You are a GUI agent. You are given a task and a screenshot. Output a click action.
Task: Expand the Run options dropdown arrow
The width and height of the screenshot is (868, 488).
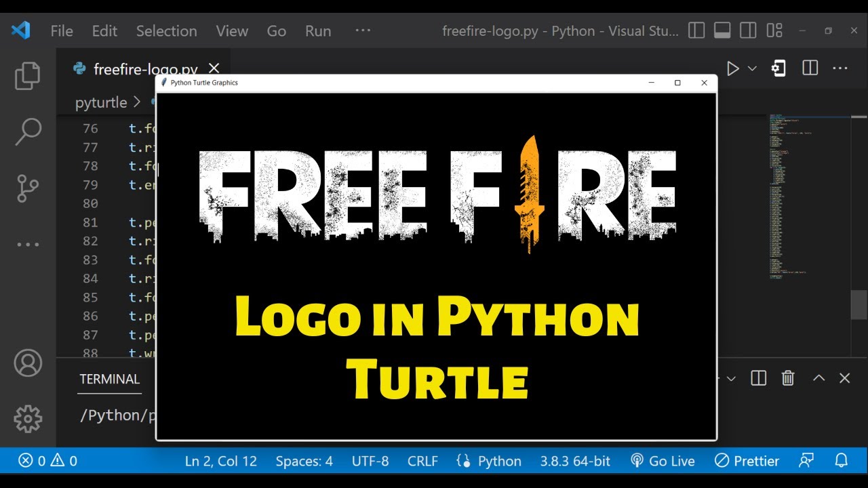point(752,68)
